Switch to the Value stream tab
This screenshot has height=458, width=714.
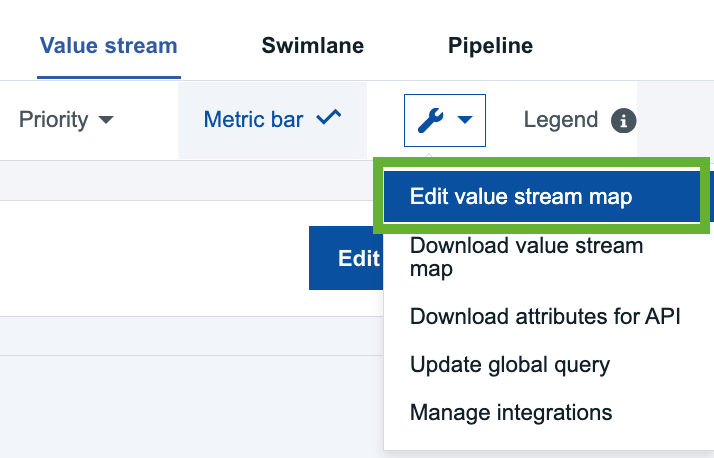click(109, 46)
